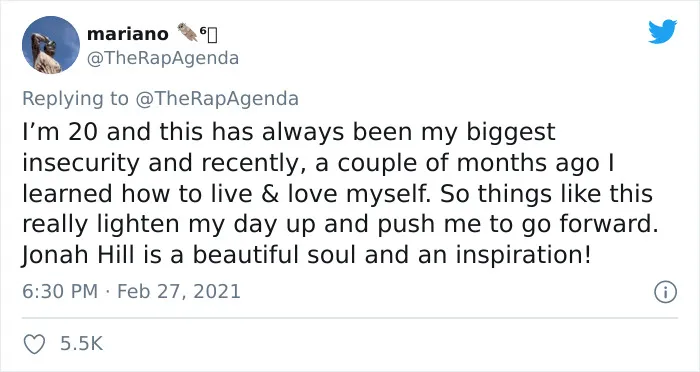Click the line starting learned how to live
The height and width of the screenshot is (372, 700).
(338, 194)
